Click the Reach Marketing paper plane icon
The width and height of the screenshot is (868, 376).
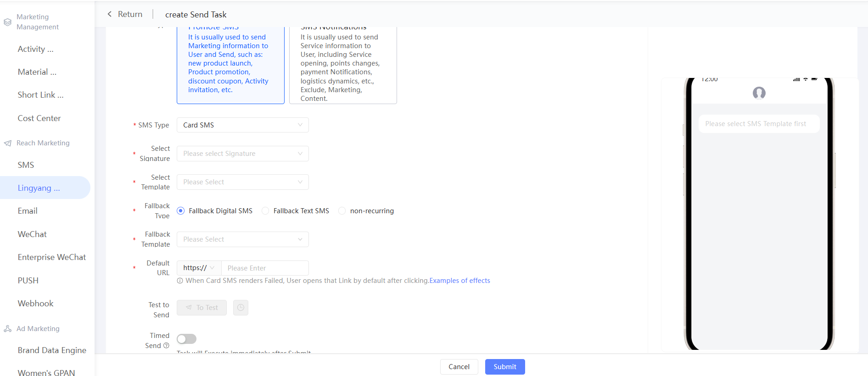click(x=7, y=143)
